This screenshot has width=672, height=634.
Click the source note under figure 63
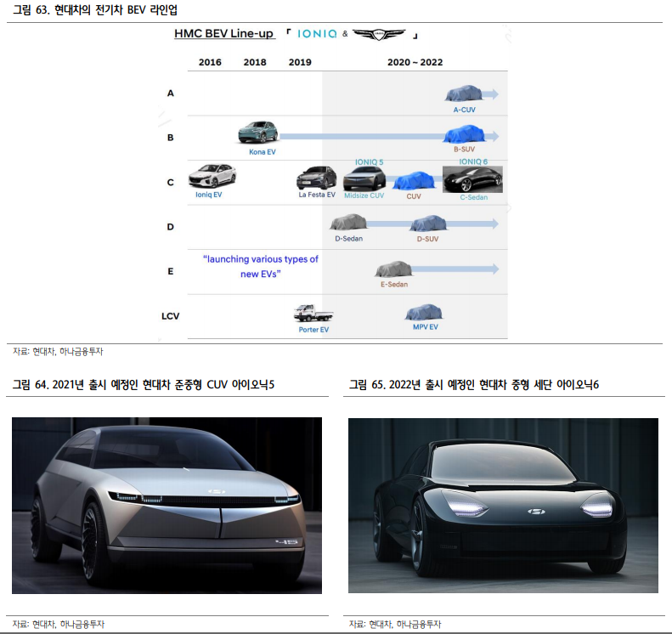(x=58, y=352)
